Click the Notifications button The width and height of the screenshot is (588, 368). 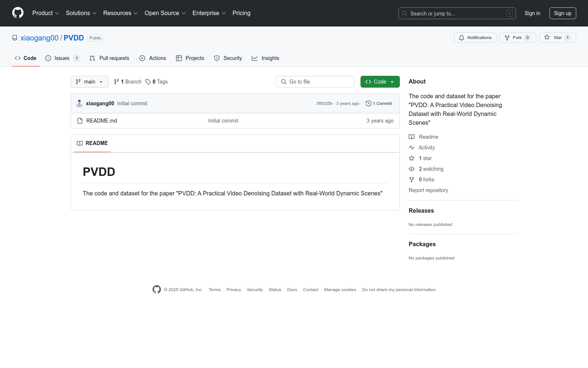click(475, 38)
